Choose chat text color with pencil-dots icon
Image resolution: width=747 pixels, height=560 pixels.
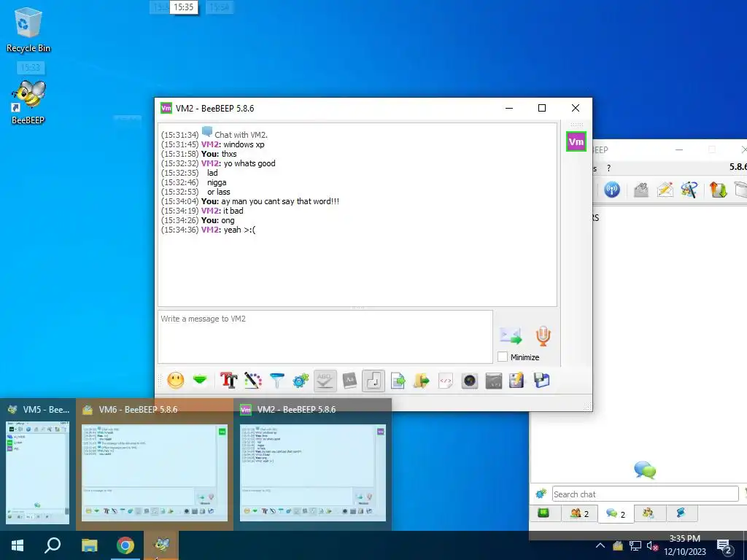pos(253,381)
